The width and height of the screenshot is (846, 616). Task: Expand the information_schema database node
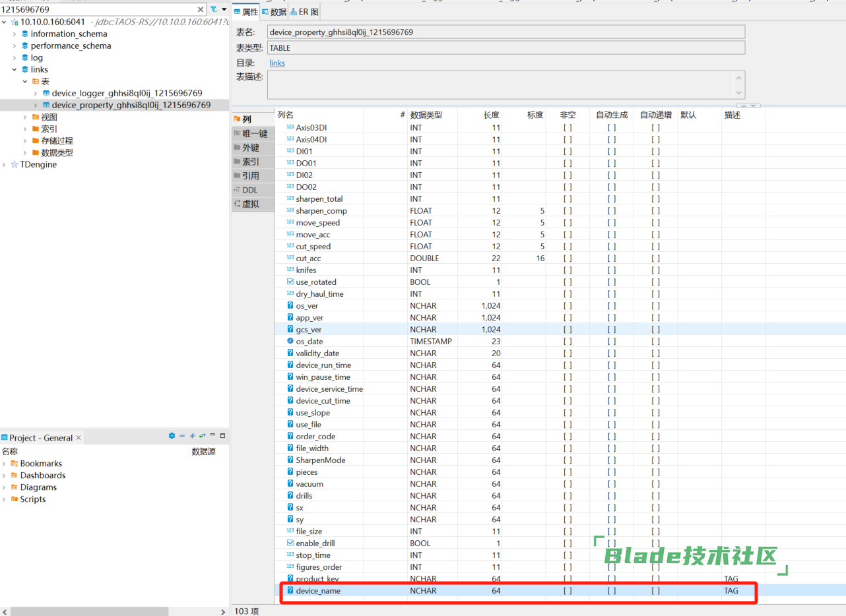15,34
